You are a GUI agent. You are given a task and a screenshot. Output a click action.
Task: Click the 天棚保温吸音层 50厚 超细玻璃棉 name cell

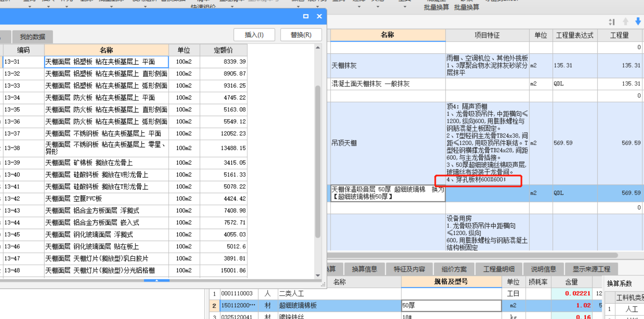coord(388,194)
